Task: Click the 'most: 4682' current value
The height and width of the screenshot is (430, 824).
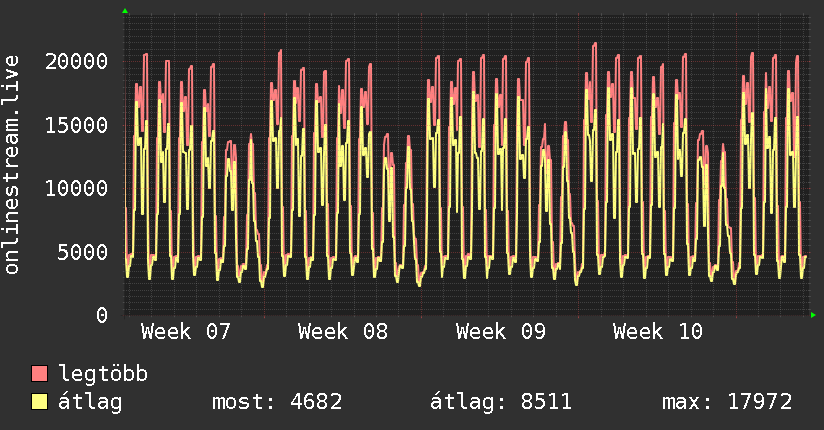Action: [x=277, y=402]
